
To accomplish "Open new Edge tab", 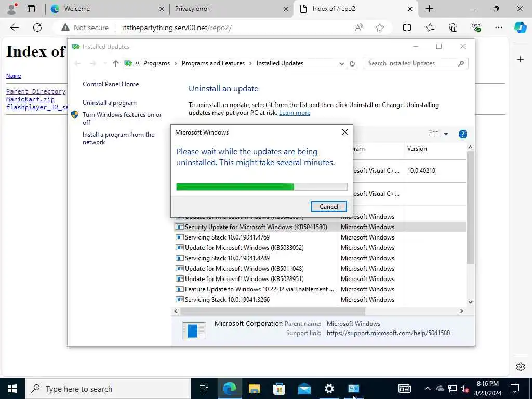I will coord(429,9).
